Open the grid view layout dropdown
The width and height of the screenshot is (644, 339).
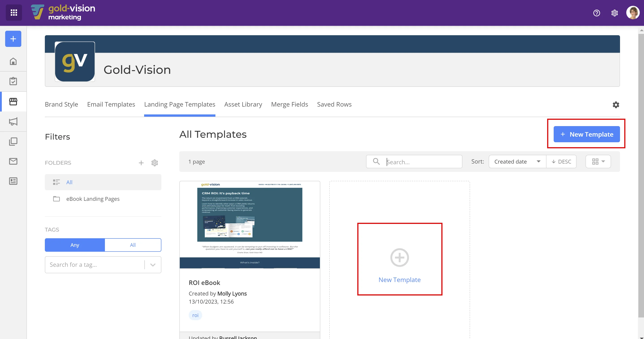click(598, 162)
